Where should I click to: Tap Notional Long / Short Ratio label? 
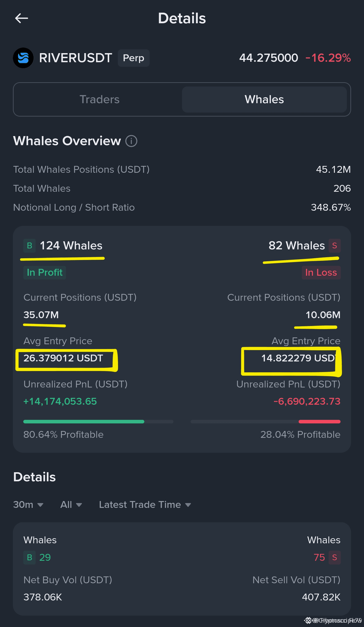[x=74, y=207]
